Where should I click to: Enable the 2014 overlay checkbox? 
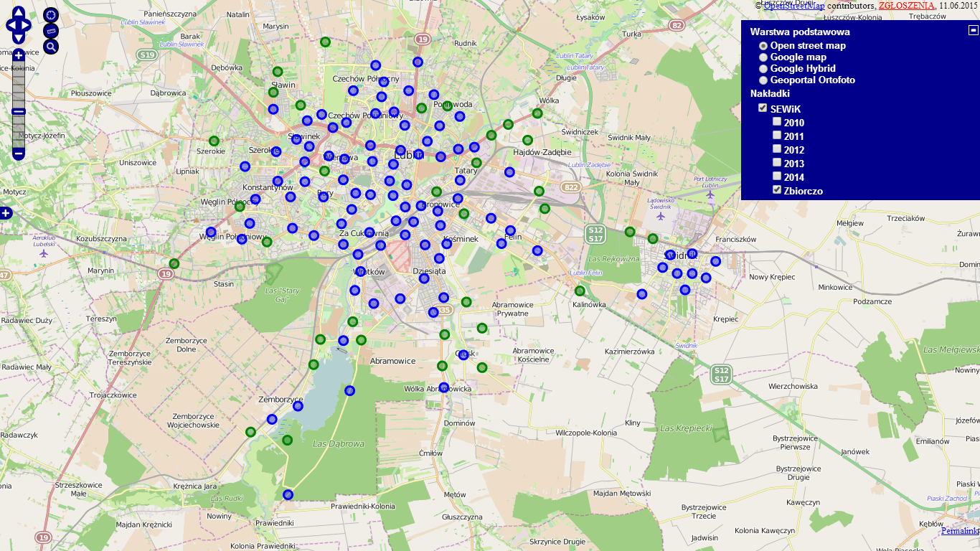point(777,176)
